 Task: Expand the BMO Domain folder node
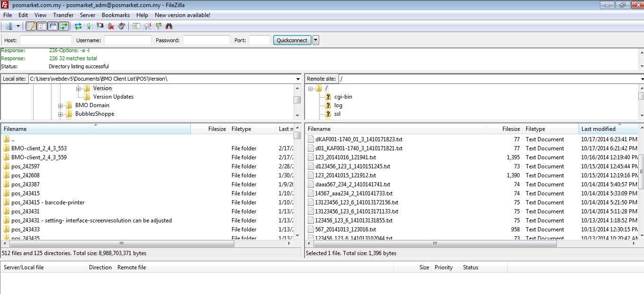(x=61, y=106)
